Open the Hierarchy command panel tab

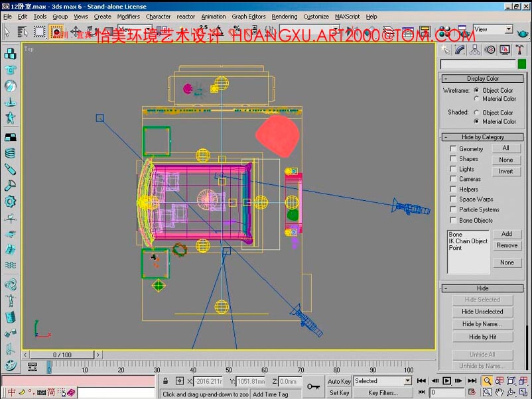475,50
